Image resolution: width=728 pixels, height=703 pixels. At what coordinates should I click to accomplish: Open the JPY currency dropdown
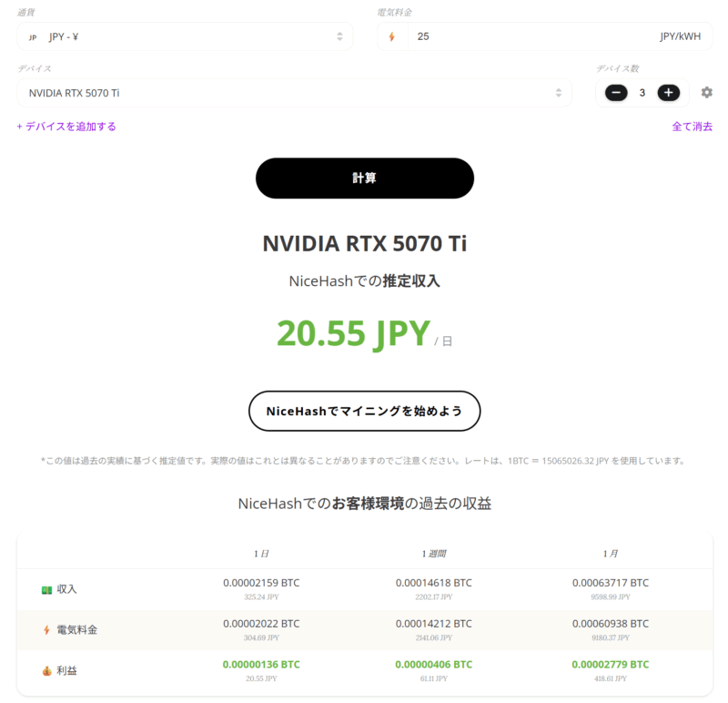(185, 36)
